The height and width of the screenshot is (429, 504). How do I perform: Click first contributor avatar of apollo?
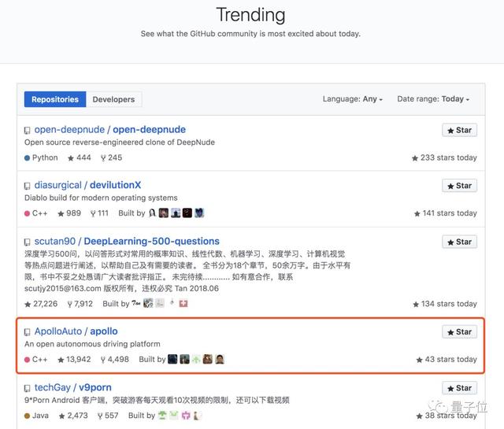(172, 359)
